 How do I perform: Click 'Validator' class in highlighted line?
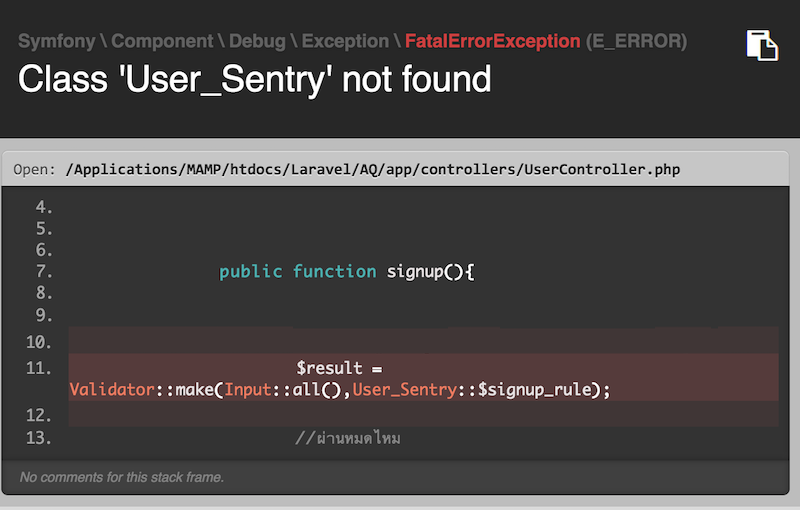[112, 390]
